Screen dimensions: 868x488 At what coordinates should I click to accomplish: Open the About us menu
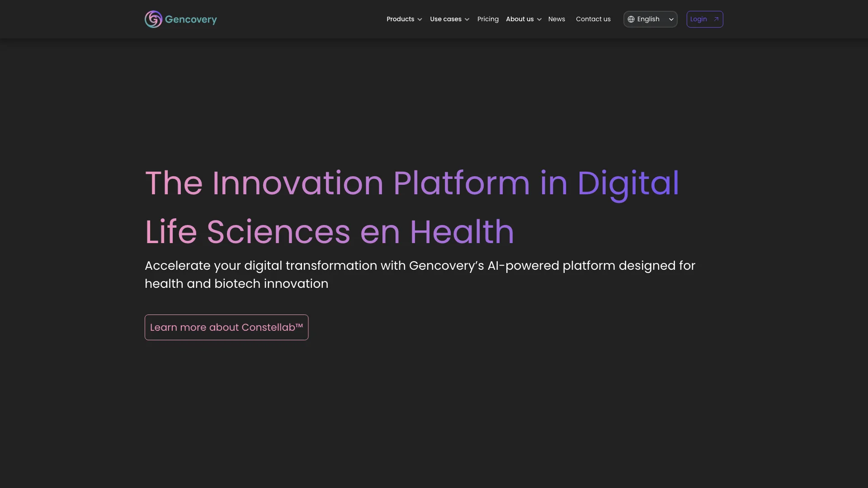click(x=519, y=19)
